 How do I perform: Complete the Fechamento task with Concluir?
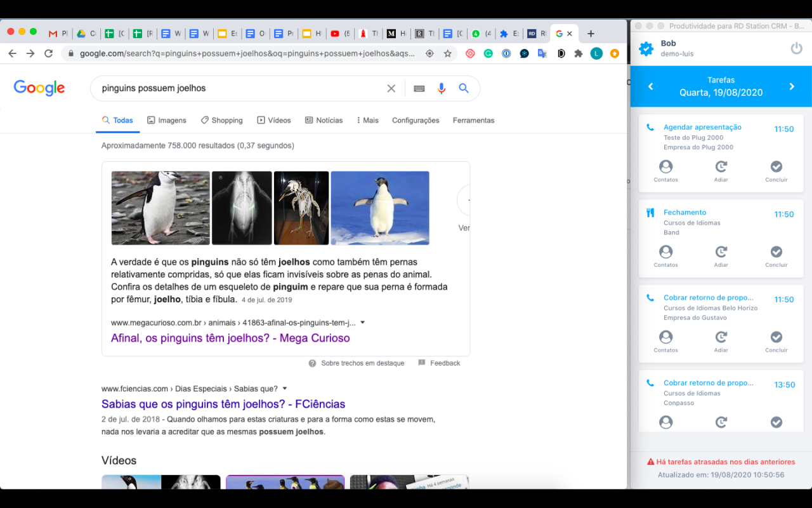tap(776, 256)
